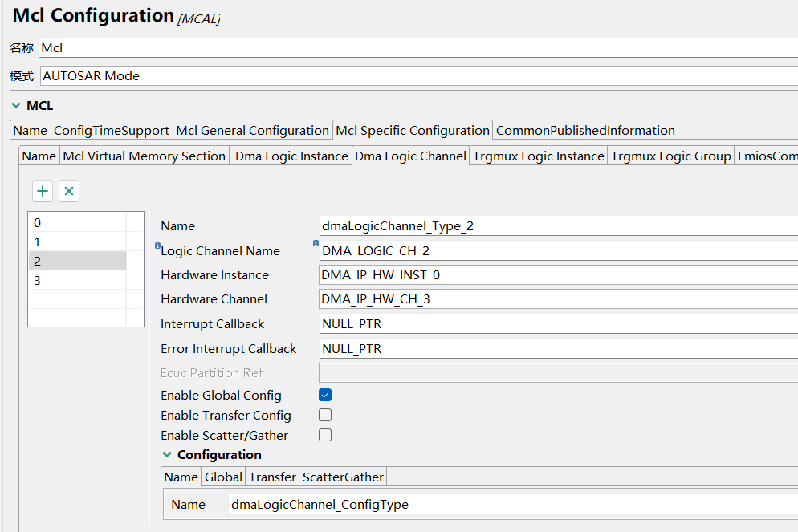
Task: Click the delete channel X icon
Action: (69, 191)
